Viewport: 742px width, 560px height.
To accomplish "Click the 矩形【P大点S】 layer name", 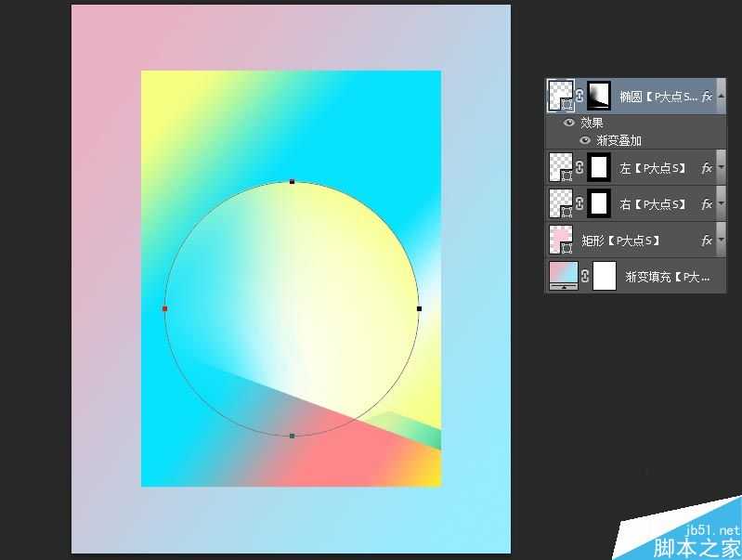I will 621,241.
